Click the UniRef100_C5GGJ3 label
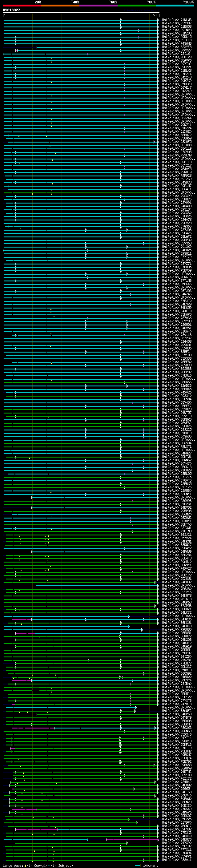197x868 pixels. [177, 467]
